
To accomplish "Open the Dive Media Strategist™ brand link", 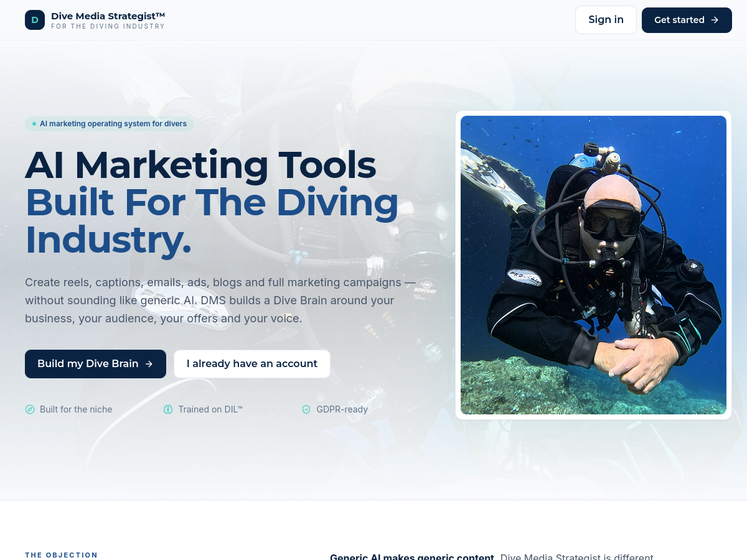I will coord(95,20).
